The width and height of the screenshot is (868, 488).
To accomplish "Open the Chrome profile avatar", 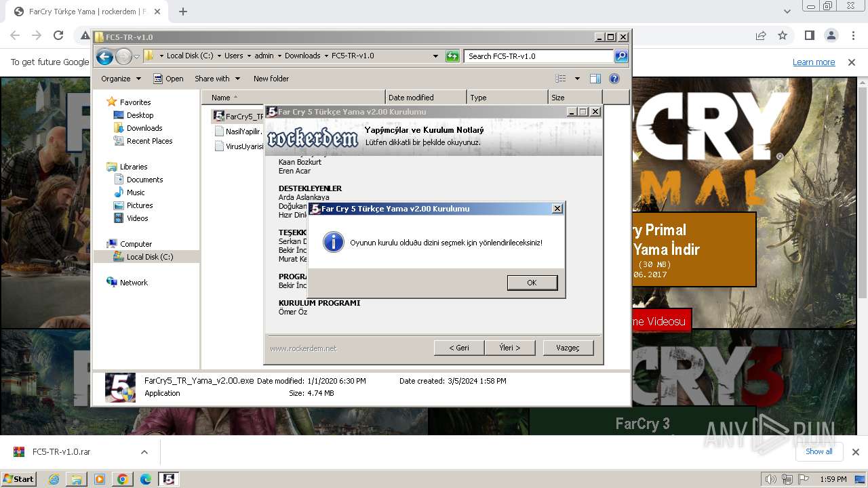I will pos(831,35).
